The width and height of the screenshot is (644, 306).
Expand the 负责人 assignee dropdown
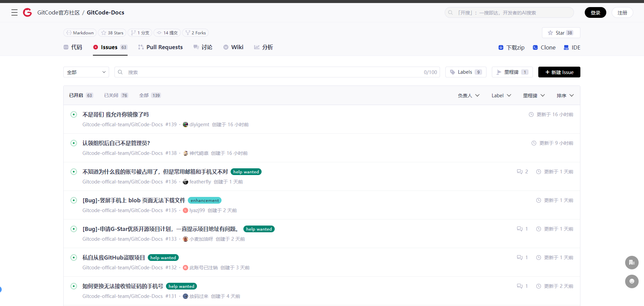469,96
